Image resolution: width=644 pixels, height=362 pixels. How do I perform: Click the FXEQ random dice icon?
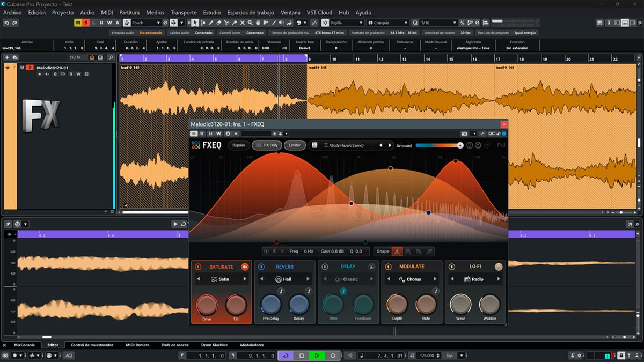coord(314,145)
